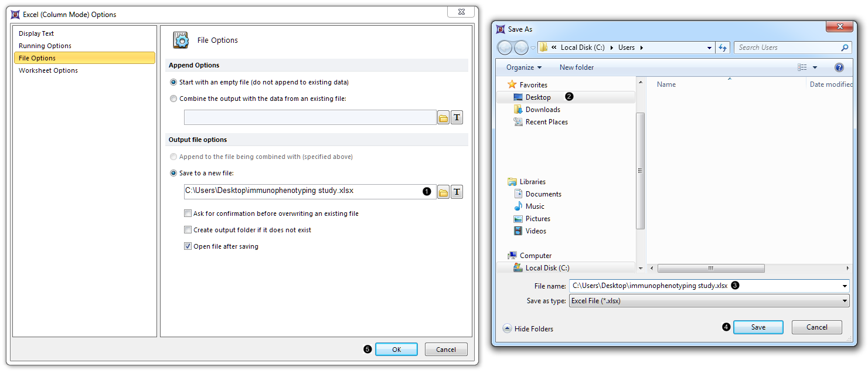Select Desktop under Favorites
Screen dimensions: 868x373
pos(537,97)
